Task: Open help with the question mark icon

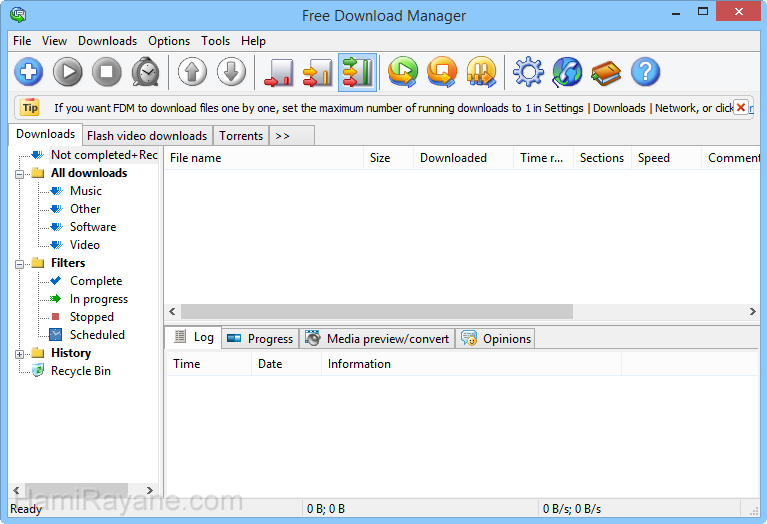Action: pyautogui.click(x=646, y=72)
